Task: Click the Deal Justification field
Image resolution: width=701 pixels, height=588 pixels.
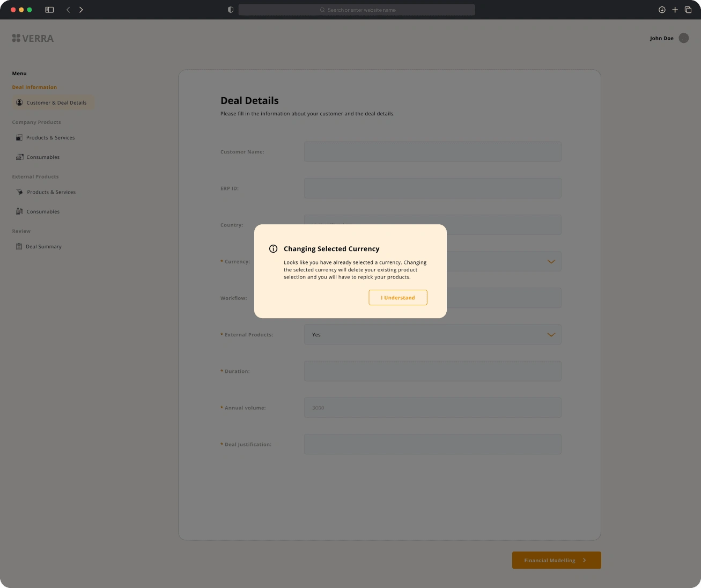Action: click(433, 444)
